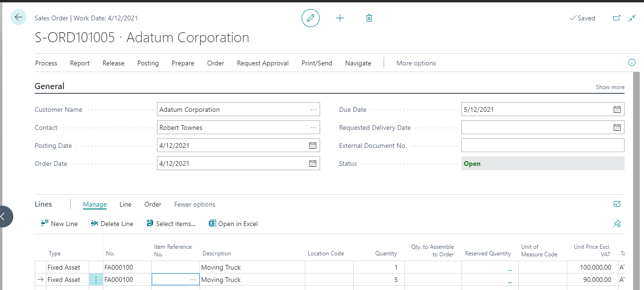Open calendar for Due Date
The image size is (644, 290).
pos(617,109)
